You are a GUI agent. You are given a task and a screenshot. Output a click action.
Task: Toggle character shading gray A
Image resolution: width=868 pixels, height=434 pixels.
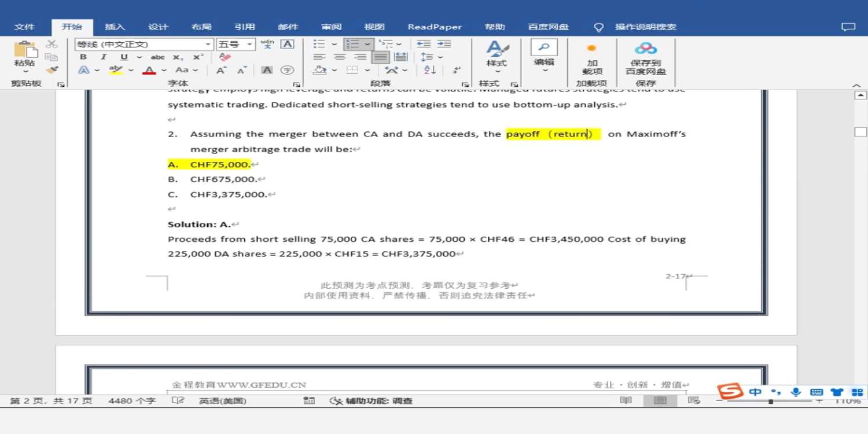(x=267, y=70)
